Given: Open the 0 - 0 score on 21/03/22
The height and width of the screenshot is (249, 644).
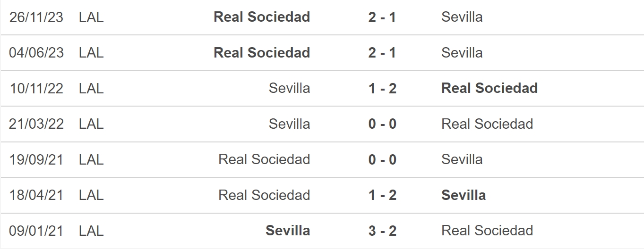Looking at the screenshot, I should pyautogui.click(x=382, y=124).
